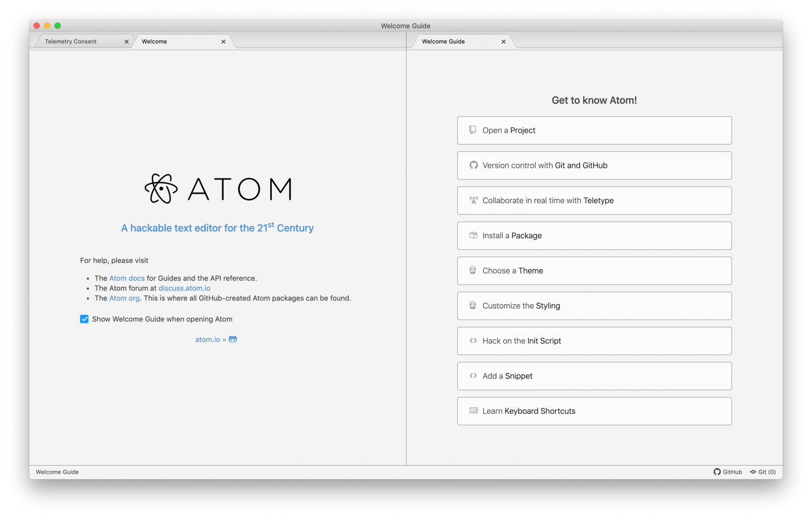Expand Version control with Git and GitHub
This screenshot has width=812, height=518.
tap(594, 166)
